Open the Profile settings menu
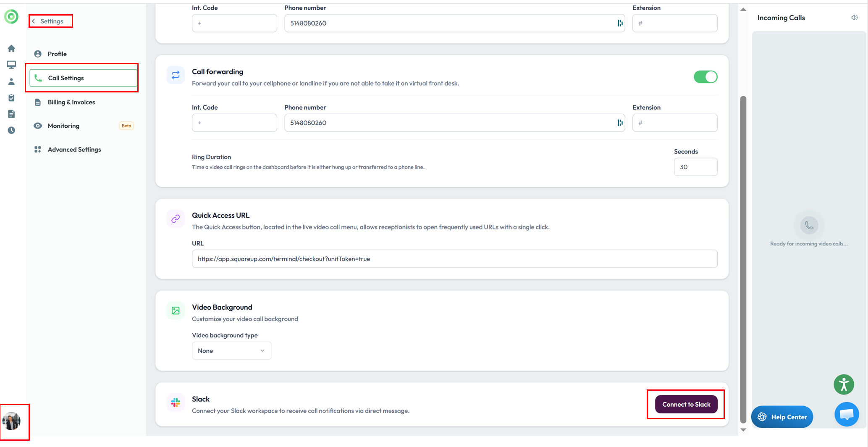868x447 pixels. pos(57,54)
